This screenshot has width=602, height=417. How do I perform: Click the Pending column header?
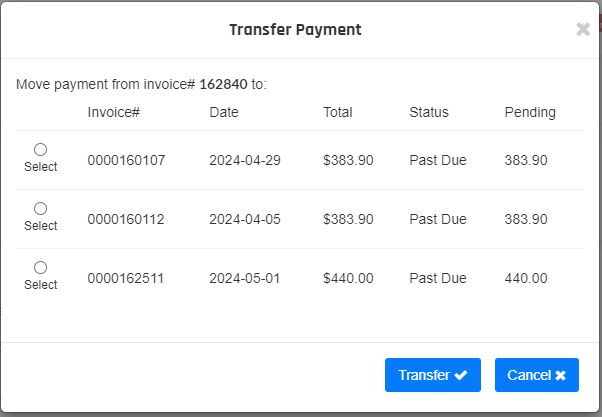click(x=530, y=113)
